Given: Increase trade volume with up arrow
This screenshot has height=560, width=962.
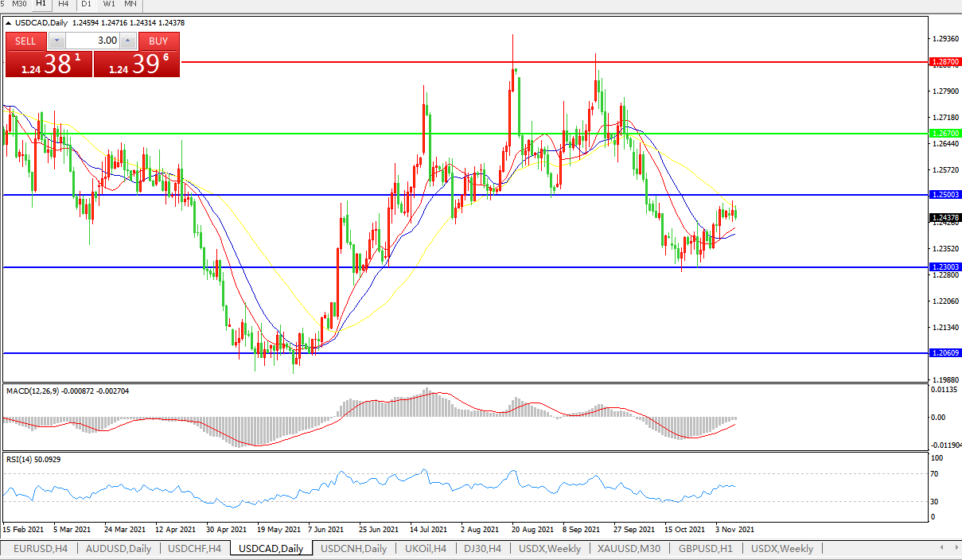Looking at the screenshot, I should pos(128,41).
